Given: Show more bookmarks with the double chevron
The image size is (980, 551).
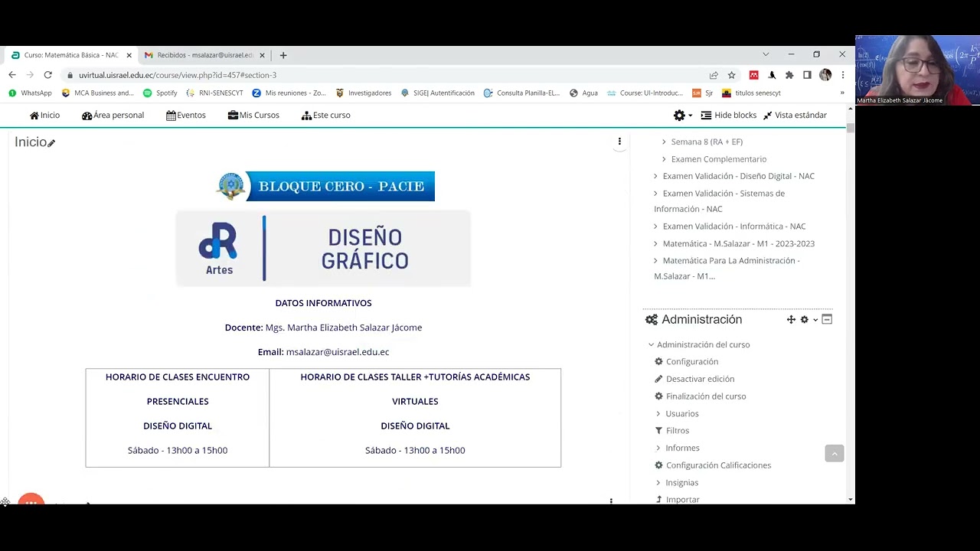Looking at the screenshot, I should 842,93.
